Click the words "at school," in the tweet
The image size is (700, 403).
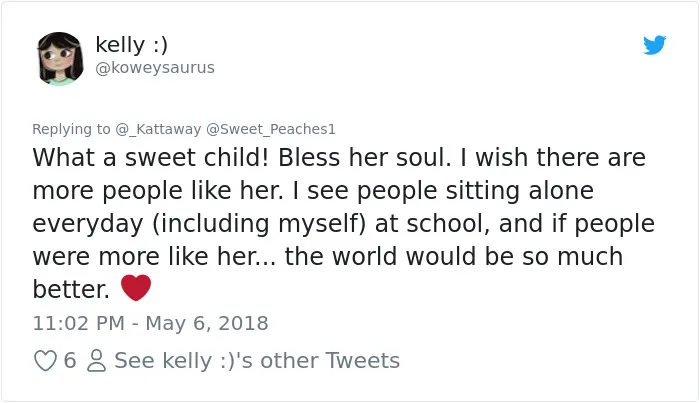(x=432, y=224)
